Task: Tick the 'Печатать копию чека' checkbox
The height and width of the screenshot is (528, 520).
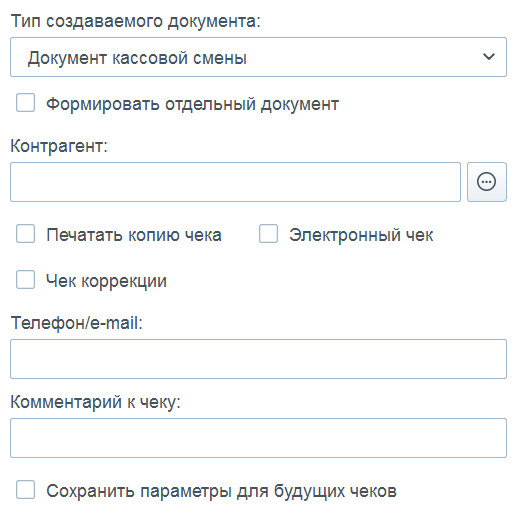Action: pos(26,234)
